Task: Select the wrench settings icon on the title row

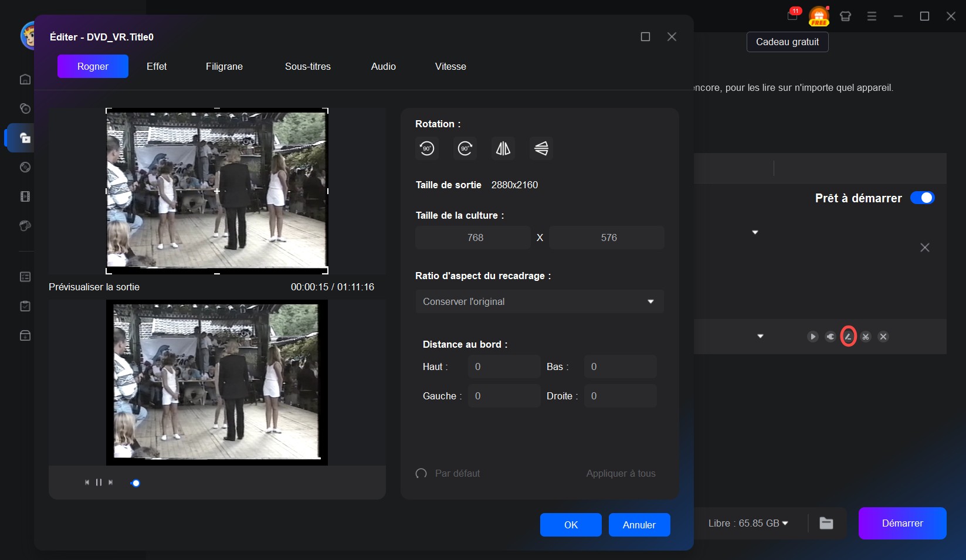Action: (831, 337)
